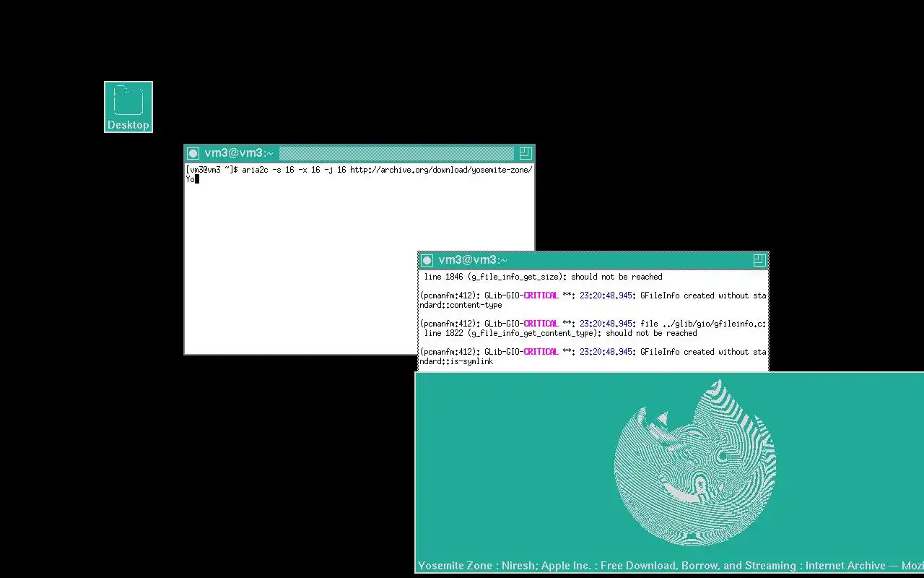Click the Firefox logo splash image

tap(694, 462)
